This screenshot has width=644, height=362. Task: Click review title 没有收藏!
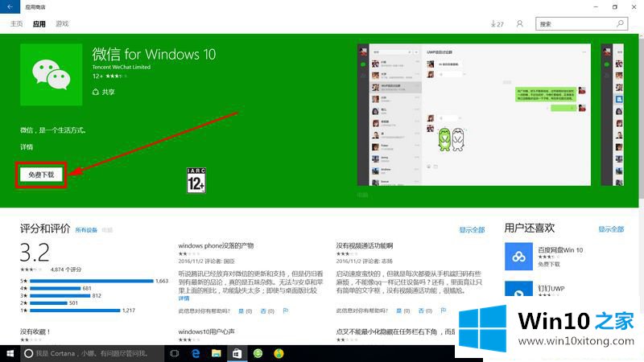(x=35, y=331)
